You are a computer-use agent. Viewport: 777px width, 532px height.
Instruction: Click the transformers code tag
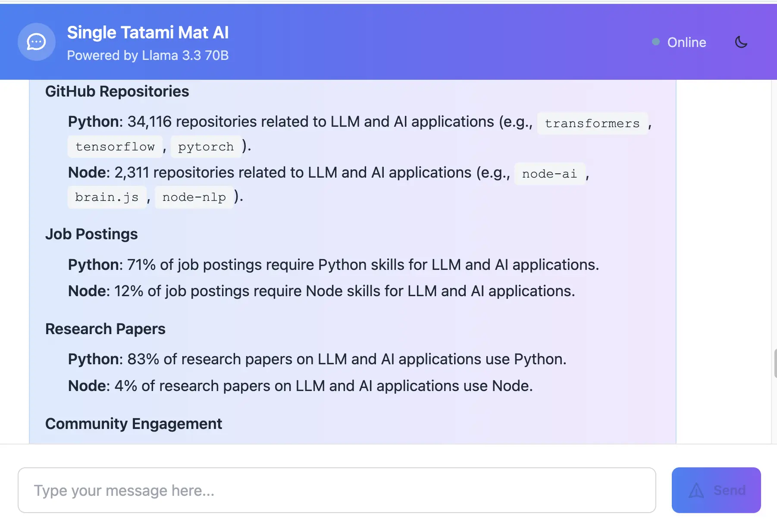[592, 123]
